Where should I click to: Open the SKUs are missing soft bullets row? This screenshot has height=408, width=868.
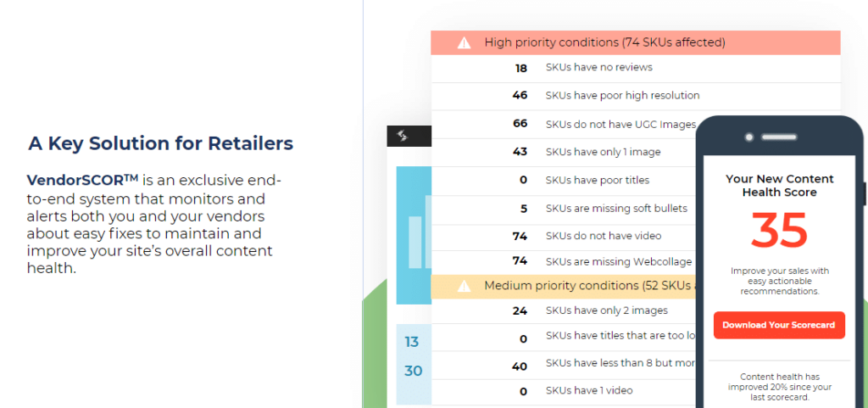564,210
